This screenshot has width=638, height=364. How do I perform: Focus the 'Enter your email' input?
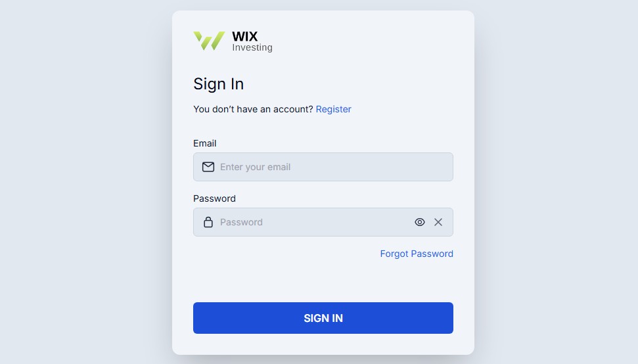pyautogui.click(x=323, y=167)
